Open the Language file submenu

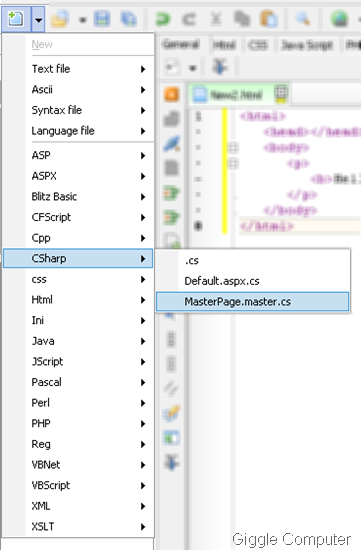pyautogui.click(x=78, y=131)
